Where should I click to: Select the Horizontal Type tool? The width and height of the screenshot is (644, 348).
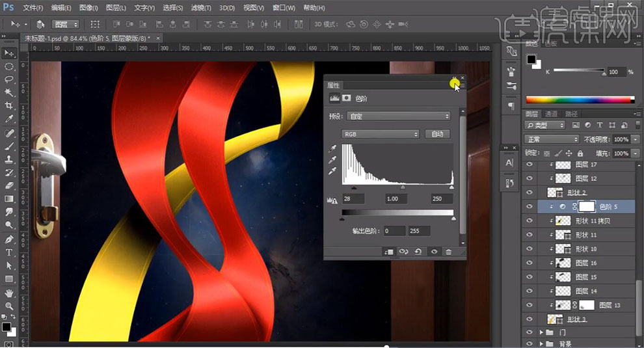9,252
